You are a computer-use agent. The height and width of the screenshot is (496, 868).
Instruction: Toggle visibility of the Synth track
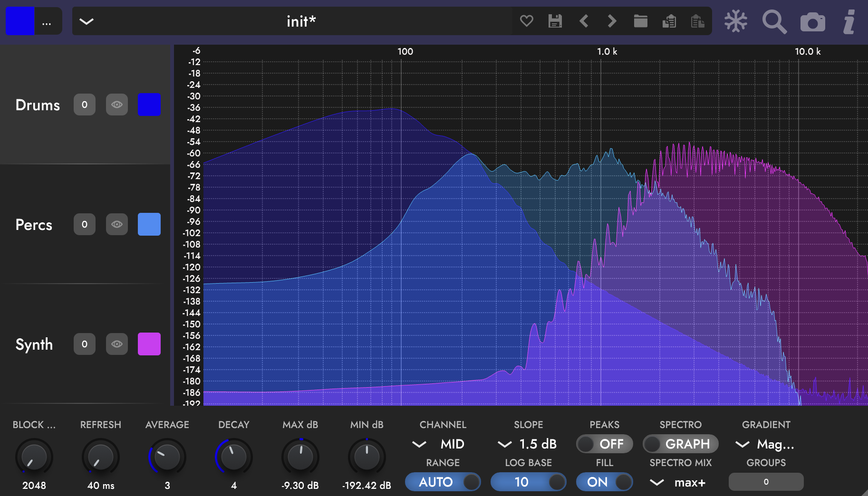(x=116, y=344)
